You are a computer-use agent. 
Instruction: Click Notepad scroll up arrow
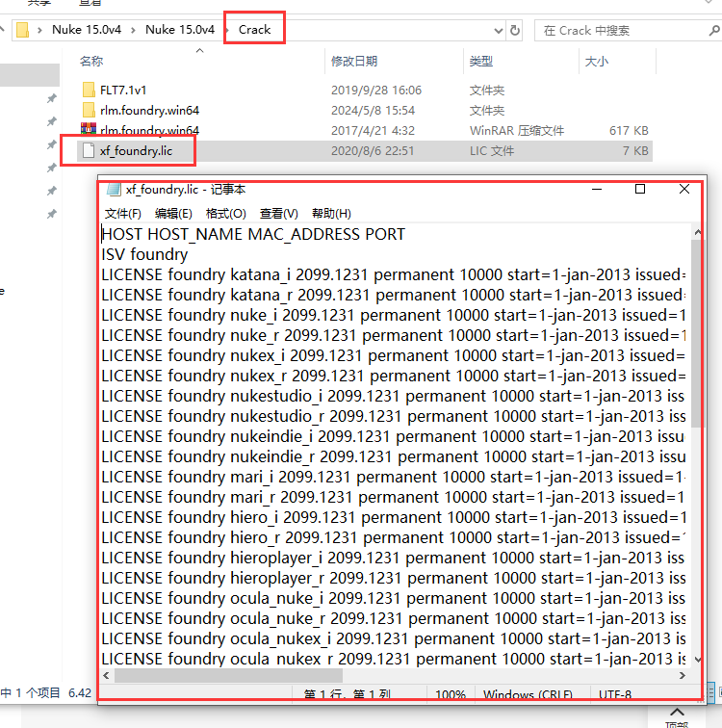(697, 232)
